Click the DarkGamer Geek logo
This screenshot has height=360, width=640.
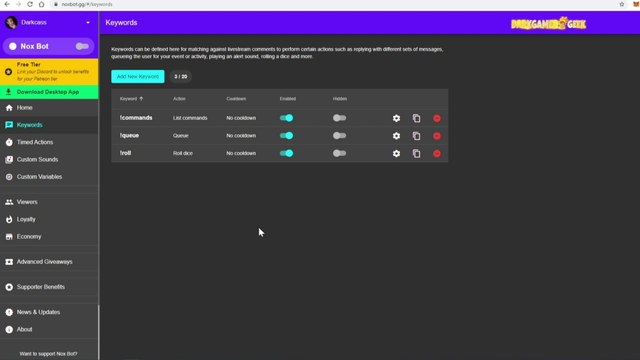point(549,24)
